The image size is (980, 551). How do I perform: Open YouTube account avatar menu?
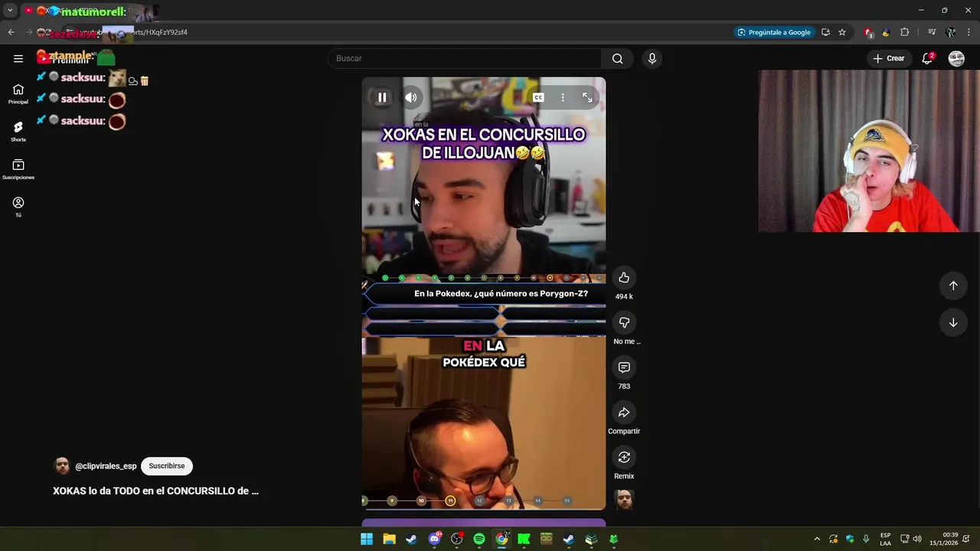(x=956, y=58)
